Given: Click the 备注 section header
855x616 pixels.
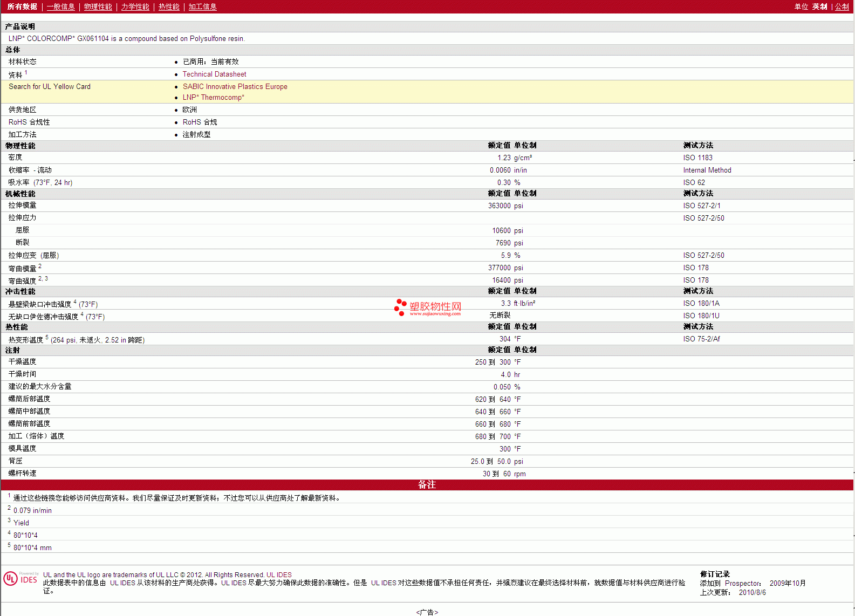Looking at the screenshot, I should click(427, 485).
